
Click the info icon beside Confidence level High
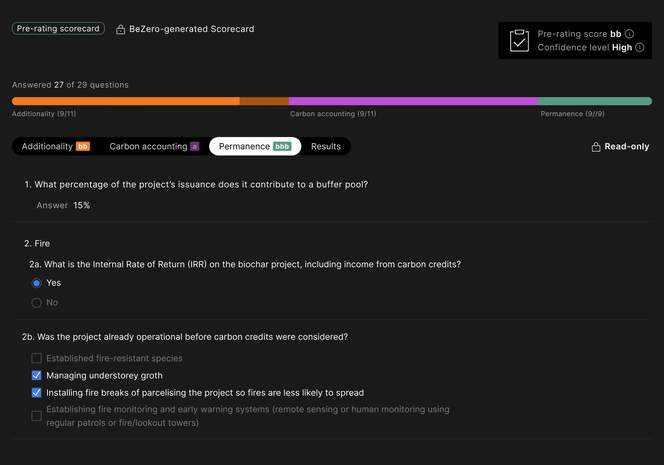(x=640, y=47)
